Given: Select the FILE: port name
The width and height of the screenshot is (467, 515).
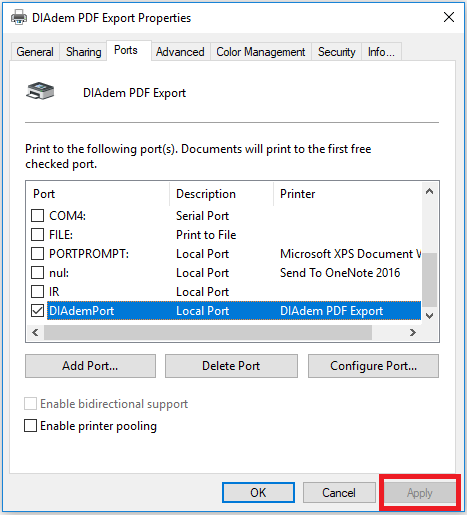Looking at the screenshot, I should click(x=61, y=235).
